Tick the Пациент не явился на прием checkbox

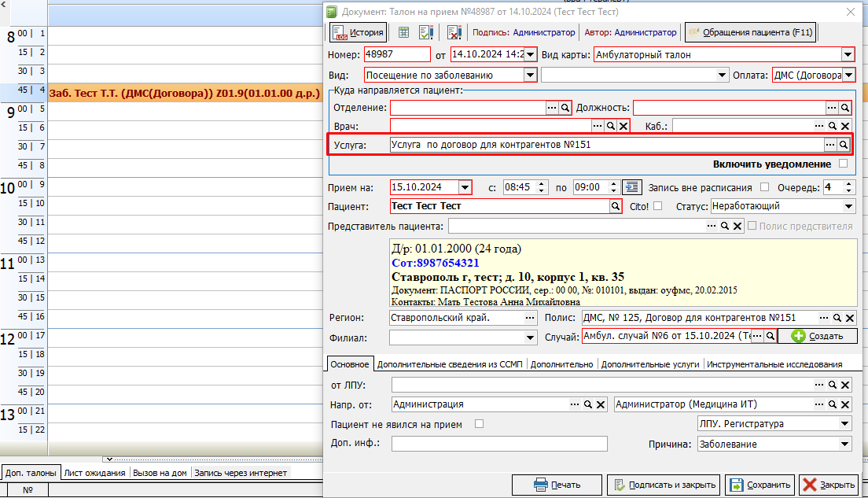479,424
